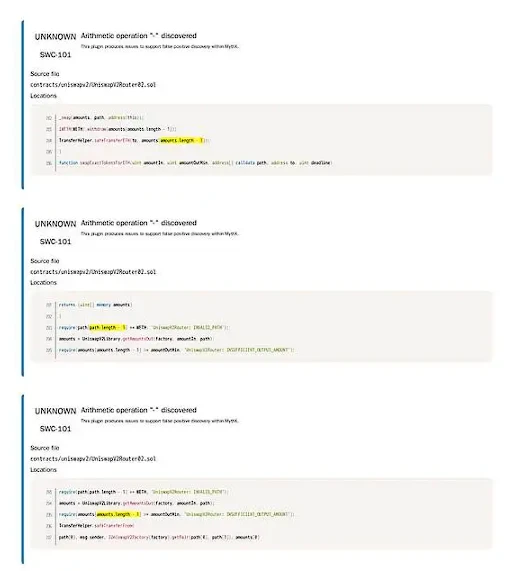Image resolution: width=532 pixels, height=571 pixels.
Task: Click the highlighted 'path.length - 1' code snippet
Action: click(x=108, y=327)
